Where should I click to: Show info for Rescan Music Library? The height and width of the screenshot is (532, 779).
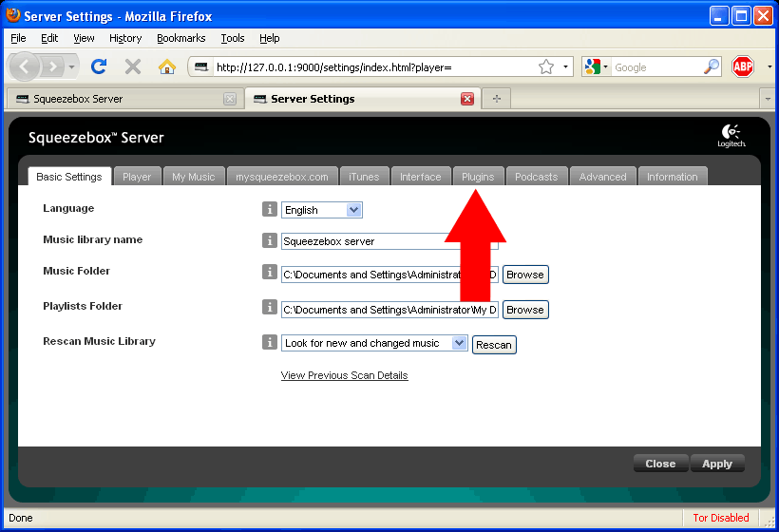point(269,342)
